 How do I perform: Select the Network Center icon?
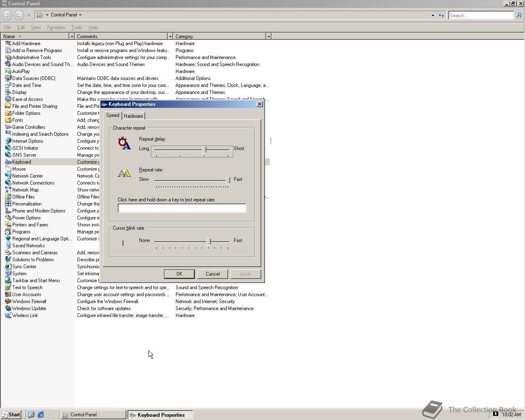pyautogui.click(x=8, y=176)
